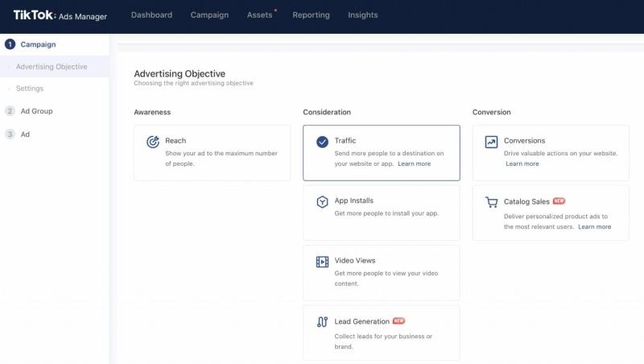Click the step 1 Campaign number badge
Screen dimensions: 644x364
(x=10, y=44)
